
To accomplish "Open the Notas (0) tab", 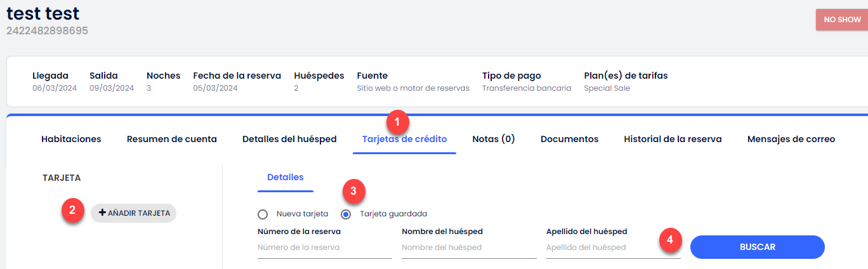I will coord(494,139).
